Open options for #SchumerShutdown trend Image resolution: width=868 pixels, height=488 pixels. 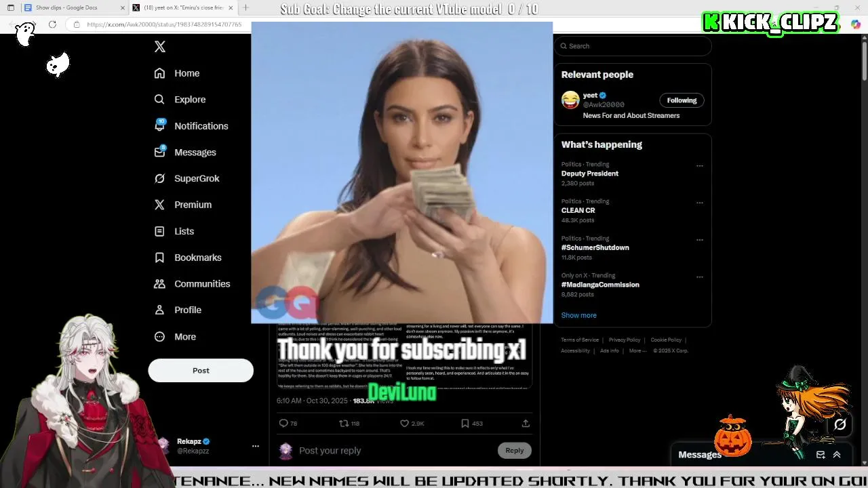pos(700,240)
